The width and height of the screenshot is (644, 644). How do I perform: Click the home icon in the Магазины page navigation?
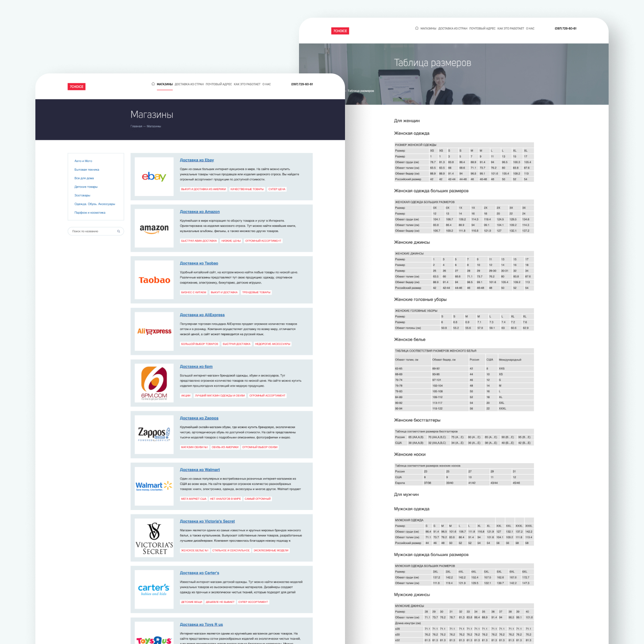[x=153, y=84]
